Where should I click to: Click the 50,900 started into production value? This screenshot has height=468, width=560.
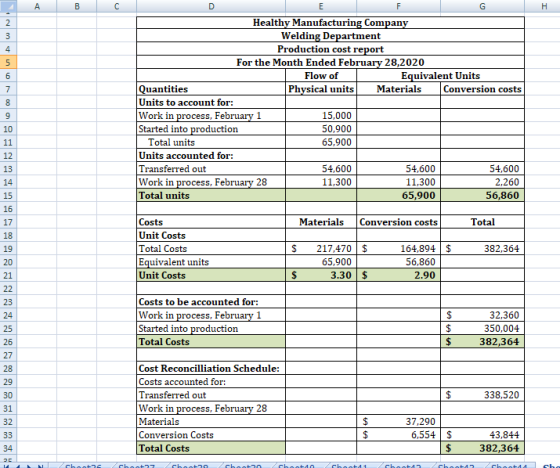click(321, 129)
